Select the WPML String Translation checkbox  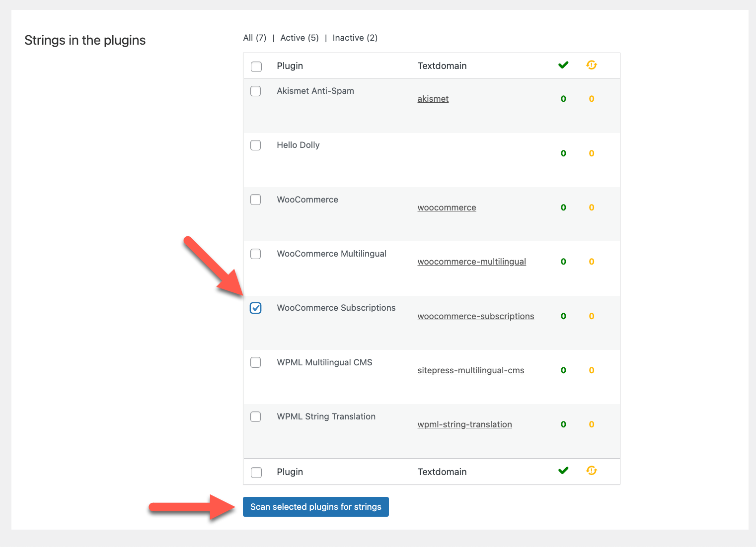click(x=256, y=416)
